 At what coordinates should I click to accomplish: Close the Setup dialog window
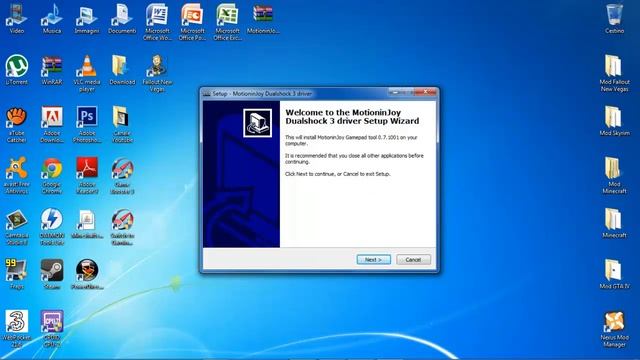click(x=425, y=92)
